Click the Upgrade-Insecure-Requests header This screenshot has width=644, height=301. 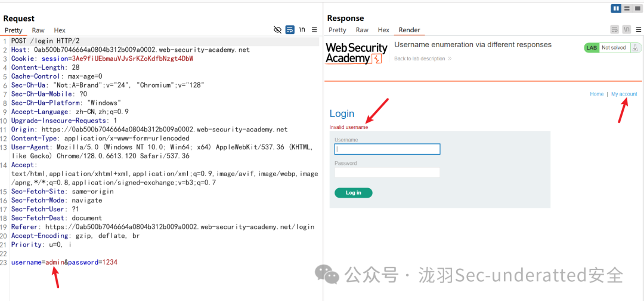[64, 121]
